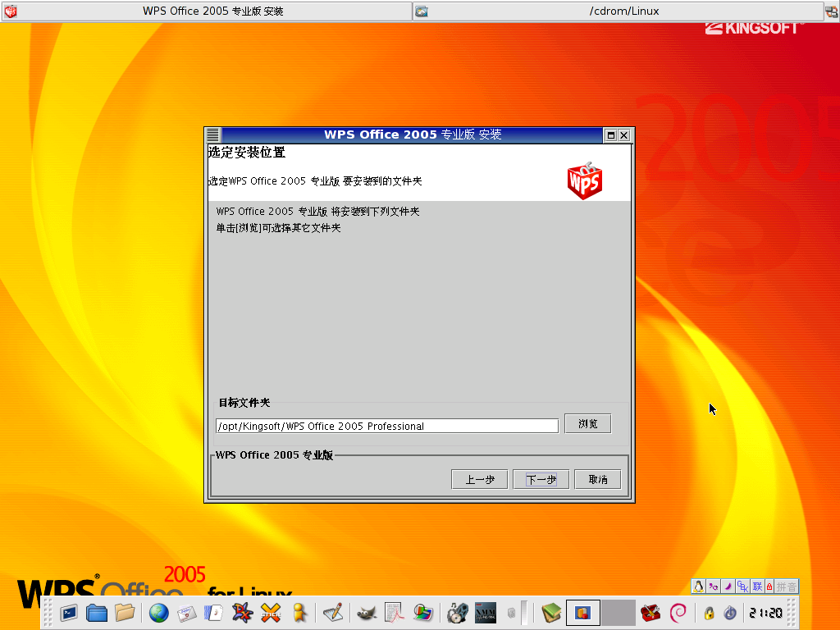Open the blue home folder icon

click(97, 612)
